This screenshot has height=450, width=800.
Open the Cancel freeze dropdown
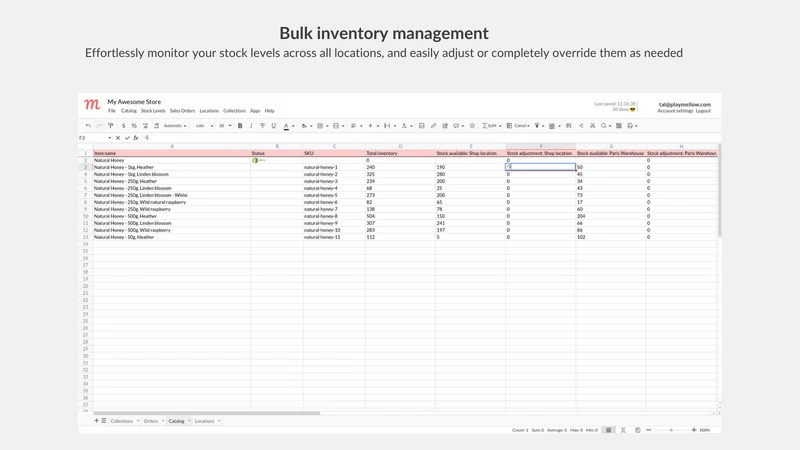click(518, 126)
